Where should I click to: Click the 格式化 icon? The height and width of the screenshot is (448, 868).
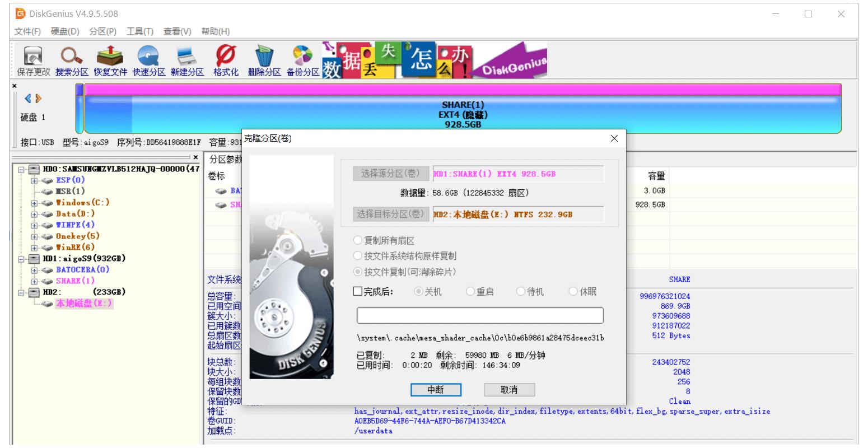point(224,60)
